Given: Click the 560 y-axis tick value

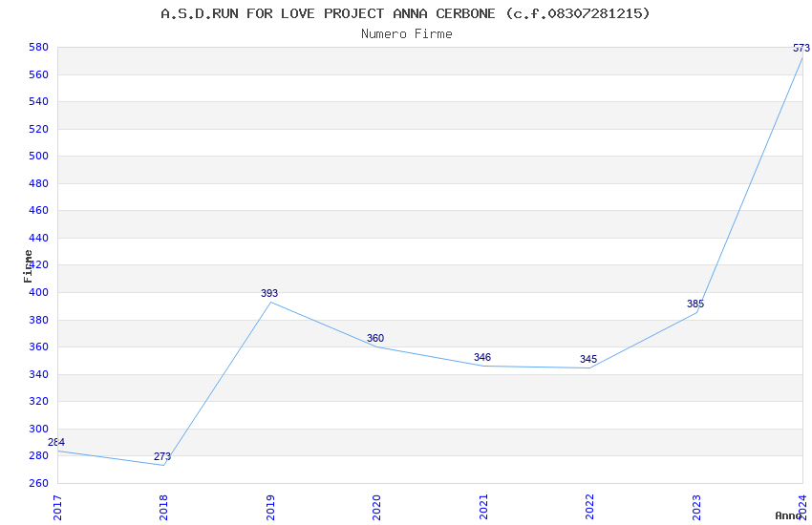Looking at the screenshot, I should [x=39, y=74].
